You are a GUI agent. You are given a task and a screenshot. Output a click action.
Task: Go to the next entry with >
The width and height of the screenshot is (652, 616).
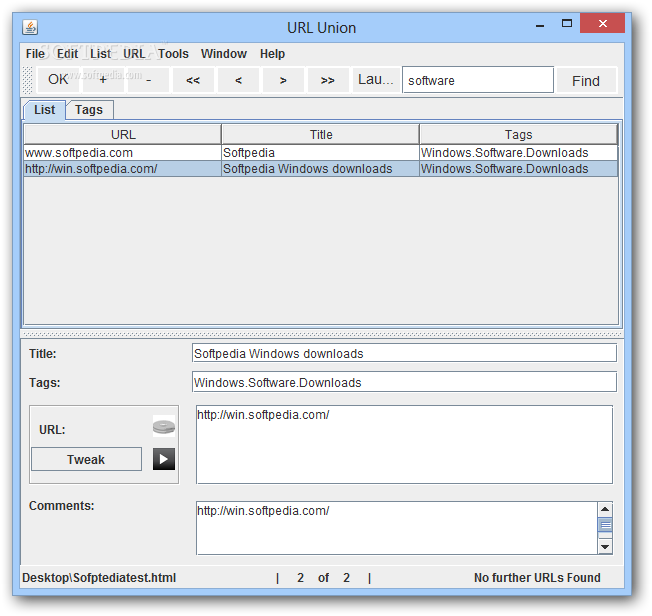coord(283,79)
